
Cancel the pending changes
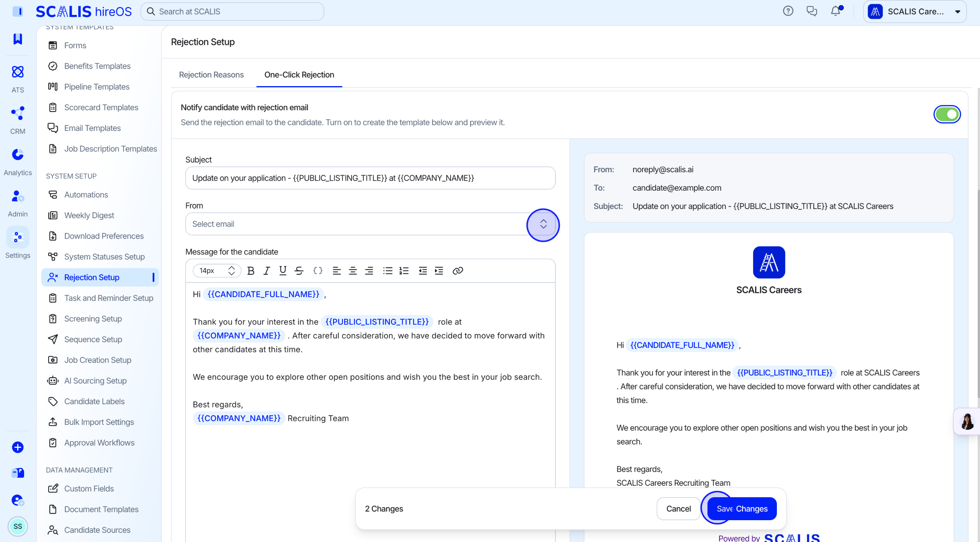678,509
